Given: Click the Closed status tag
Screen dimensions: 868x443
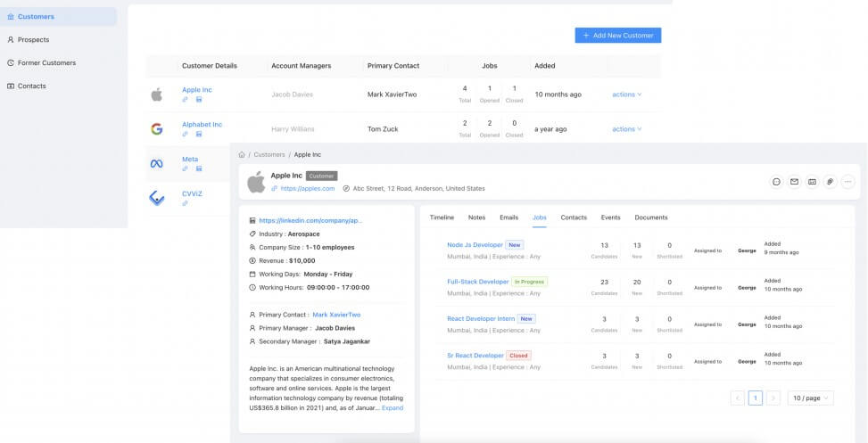Looking at the screenshot, I should click(x=518, y=356).
